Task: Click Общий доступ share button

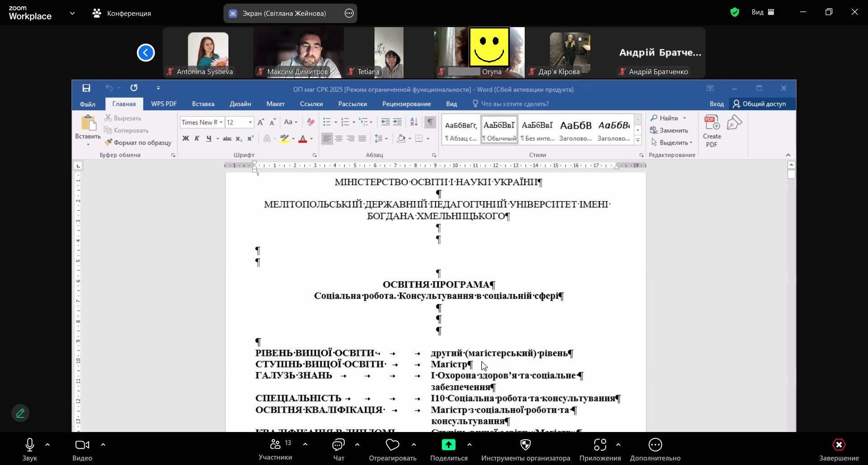Action: [759, 104]
